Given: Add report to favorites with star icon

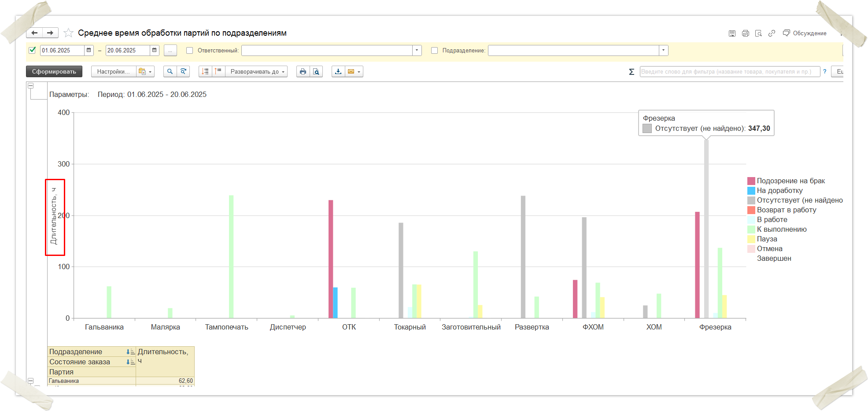Looking at the screenshot, I should click(68, 33).
